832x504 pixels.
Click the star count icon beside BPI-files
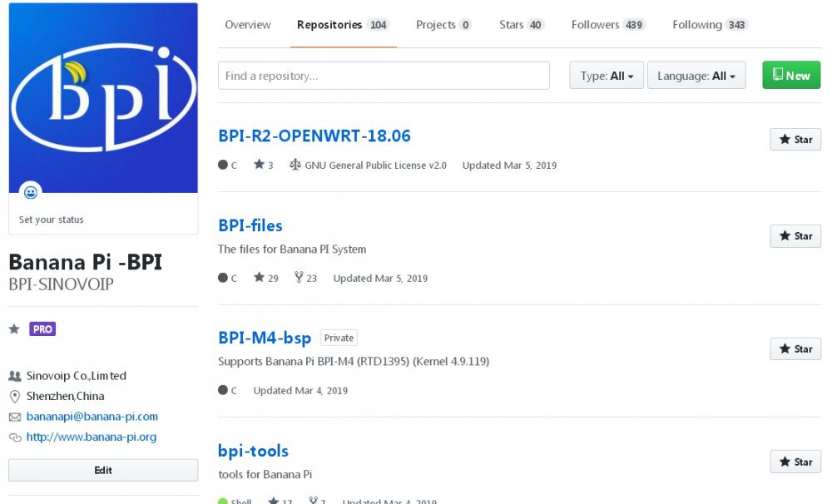pyautogui.click(x=258, y=278)
